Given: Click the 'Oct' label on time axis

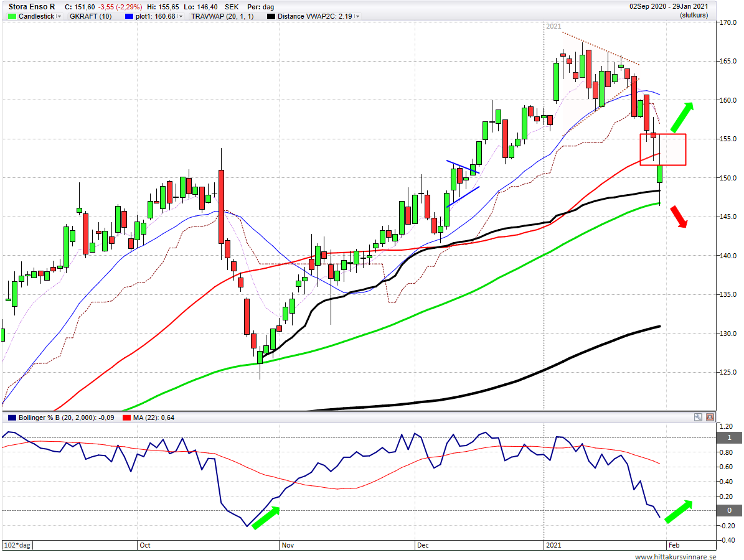Looking at the screenshot, I should [x=144, y=545].
